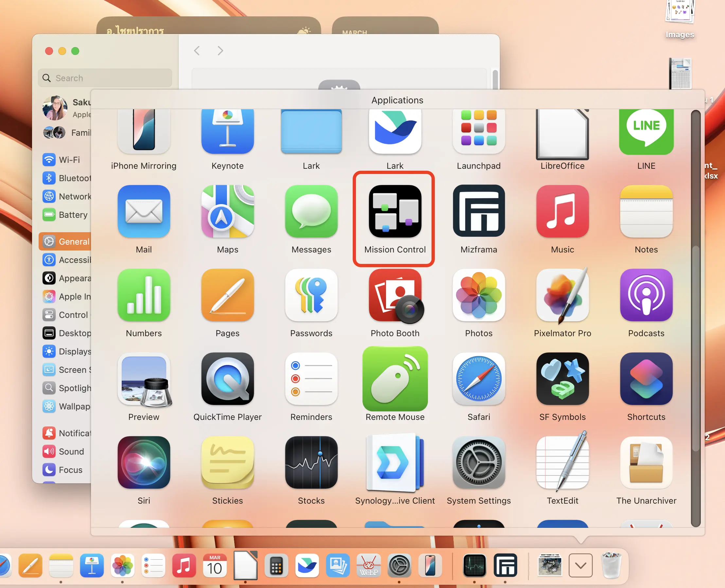This screenshot has width=725, height=588.
Task: Open the Passwords app
Action: [311, 295]
